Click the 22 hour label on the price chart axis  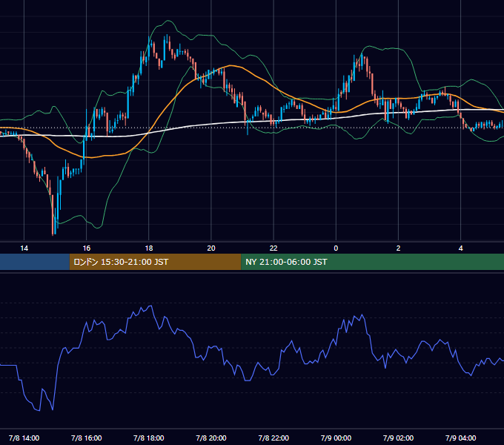273,248
